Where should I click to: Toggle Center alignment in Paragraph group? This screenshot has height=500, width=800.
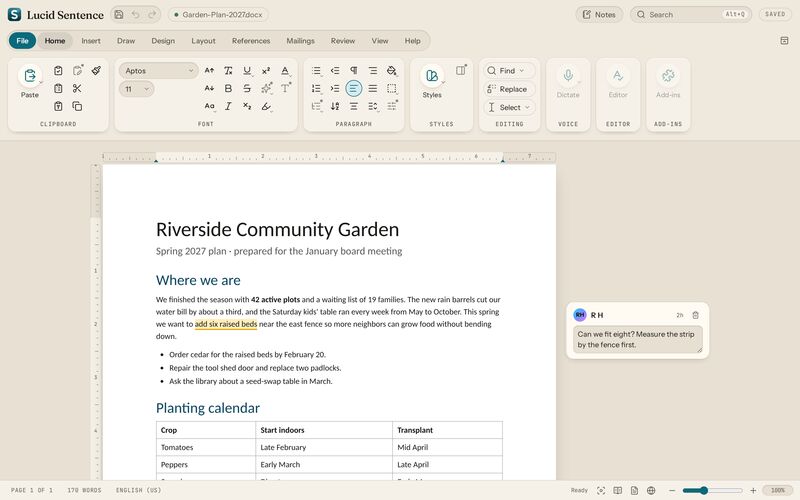click(x=354, y=106)
